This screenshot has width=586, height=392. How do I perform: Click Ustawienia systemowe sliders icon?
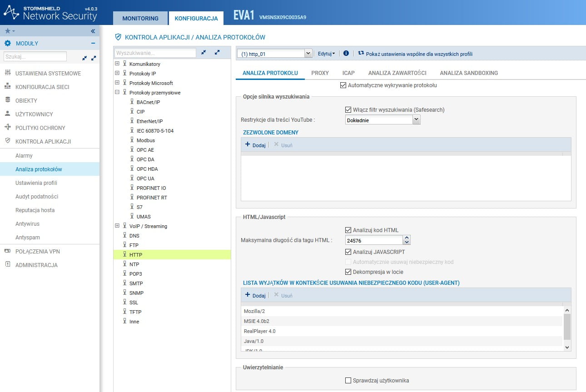7,73
